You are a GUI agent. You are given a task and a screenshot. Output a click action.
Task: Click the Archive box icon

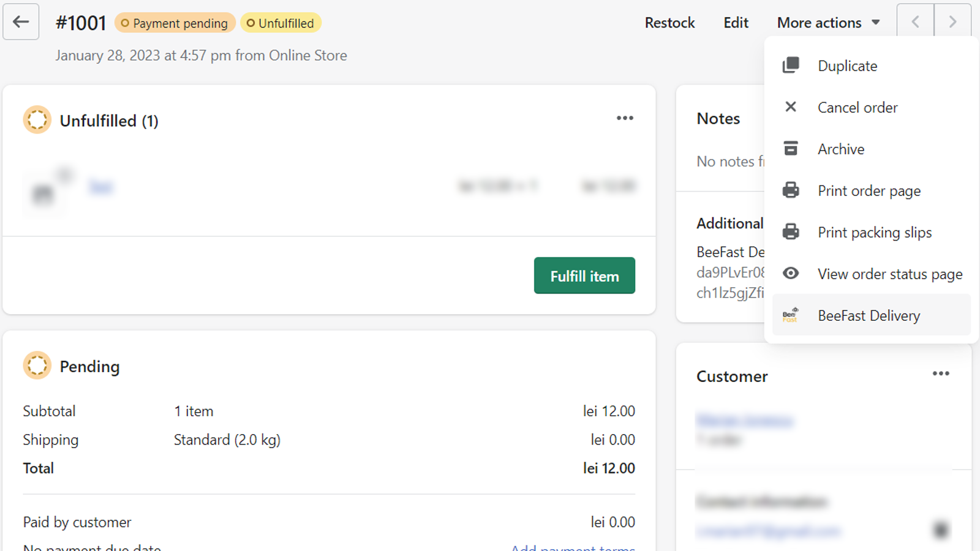click(791, 148)
